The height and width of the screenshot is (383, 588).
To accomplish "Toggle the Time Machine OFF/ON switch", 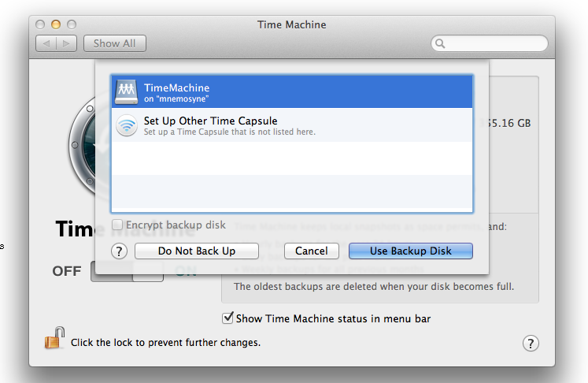I will pos(128,271).
